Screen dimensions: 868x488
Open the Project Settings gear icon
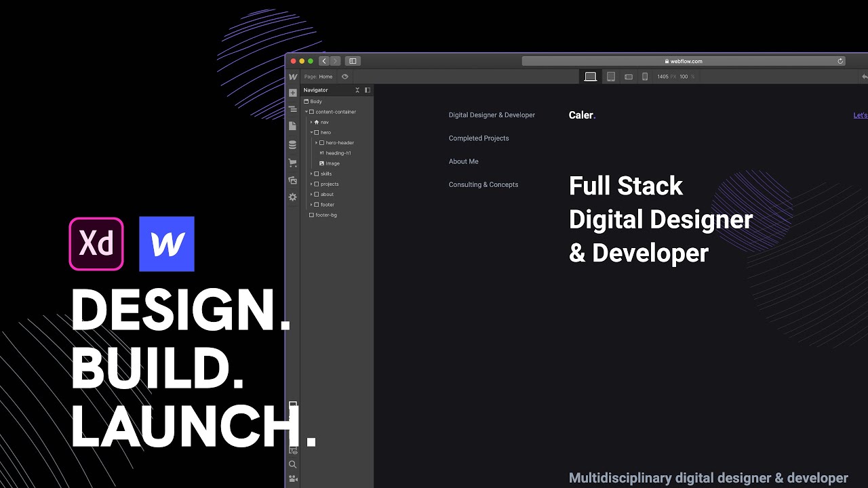point(293,197)
